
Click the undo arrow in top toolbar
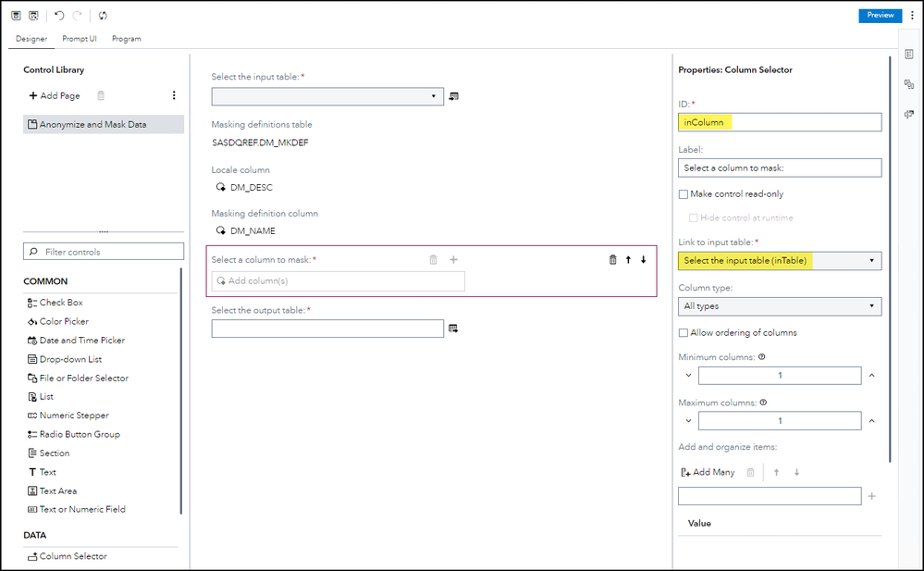point(59,16)
